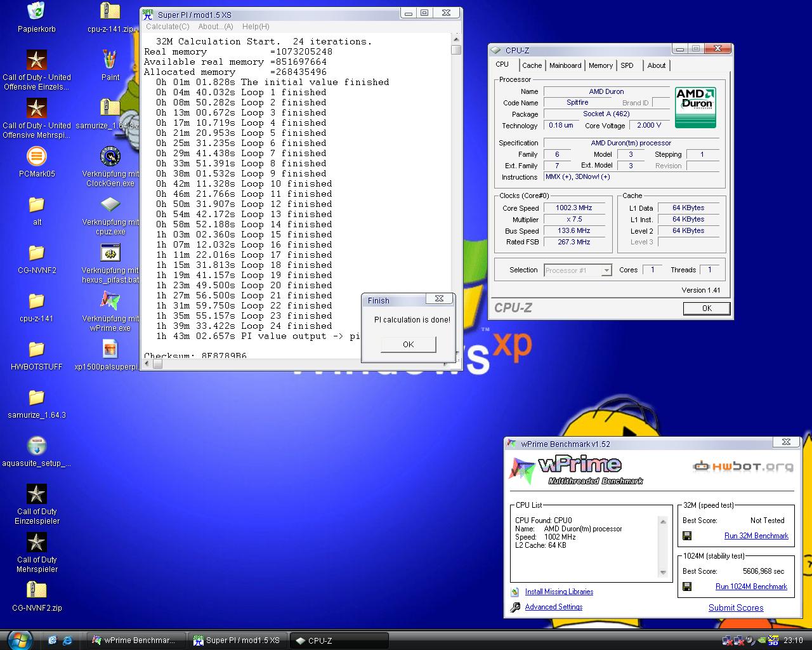
Task: Click the save icon beside Run 32M Benchmark
Action: pyautogui.click(x=687, y=536)
